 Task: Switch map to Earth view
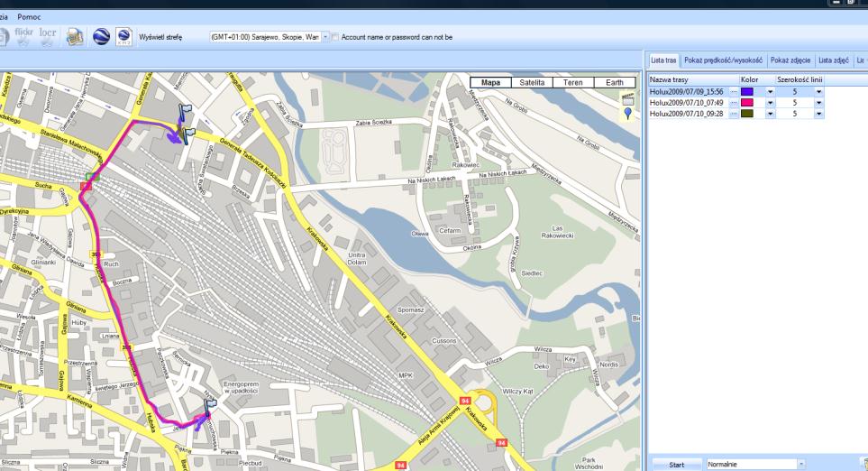point(615,83)
